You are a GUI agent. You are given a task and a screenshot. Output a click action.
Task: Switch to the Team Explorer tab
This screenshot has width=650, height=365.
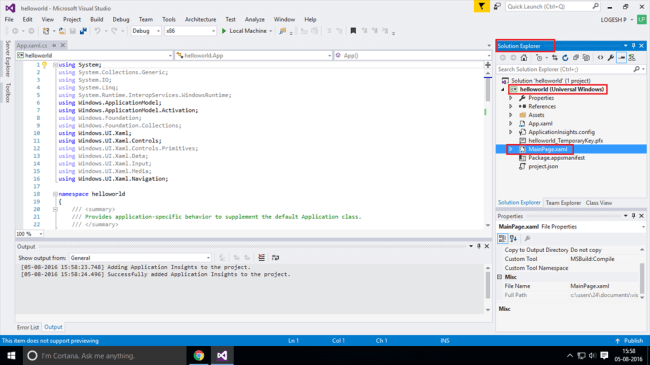563,203
